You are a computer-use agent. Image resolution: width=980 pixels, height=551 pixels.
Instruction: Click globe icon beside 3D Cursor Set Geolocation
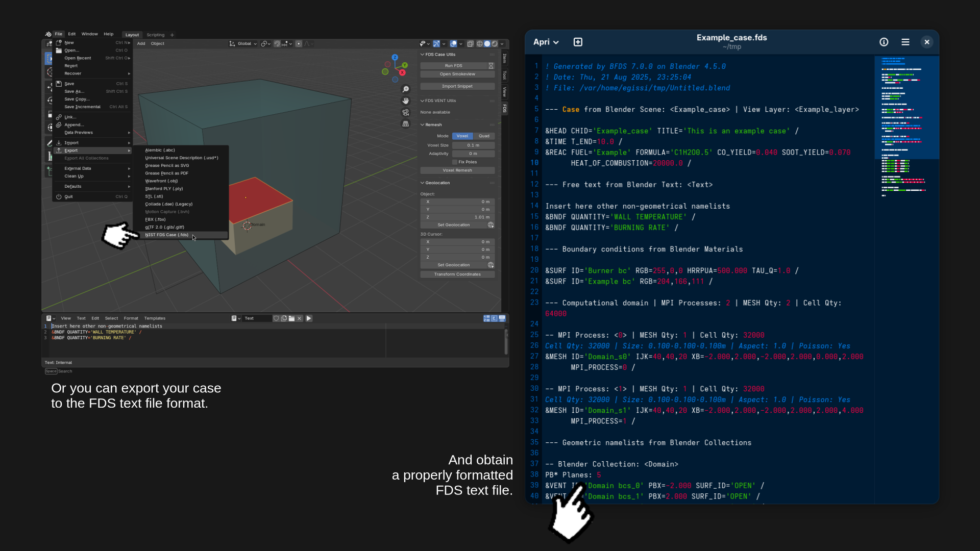pyautogui.click(x=491, y=265)
